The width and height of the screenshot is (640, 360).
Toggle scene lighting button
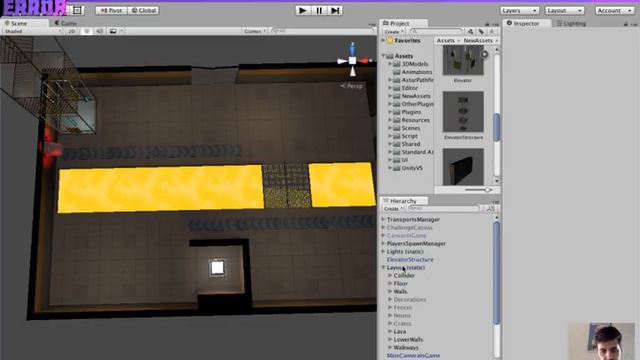[x=86, y=31]
